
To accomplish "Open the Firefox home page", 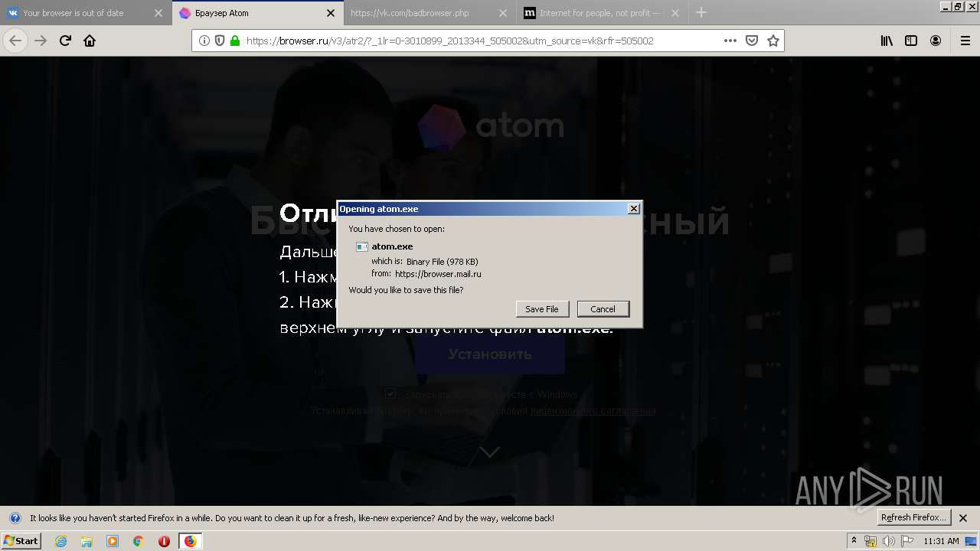I will click(x=90, y=41).
